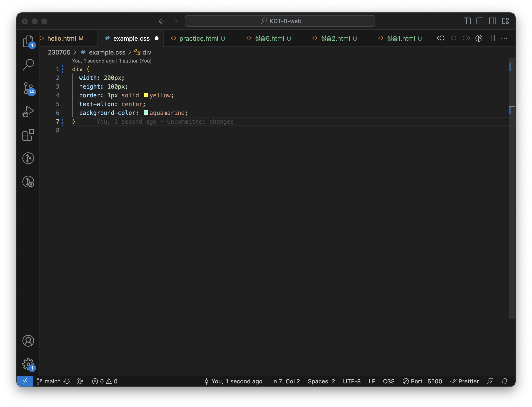Viewport: 532px width, 407px height.
Task: Open the Git Graph sidebar icon
Action: (x=28, y=158)
